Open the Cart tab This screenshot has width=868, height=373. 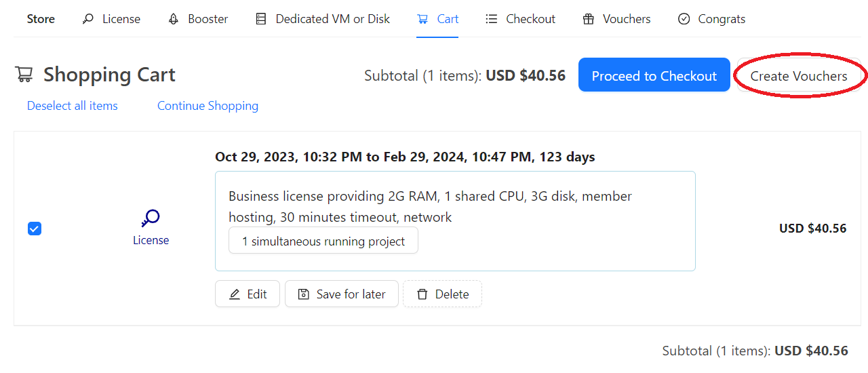click(438, 19)
